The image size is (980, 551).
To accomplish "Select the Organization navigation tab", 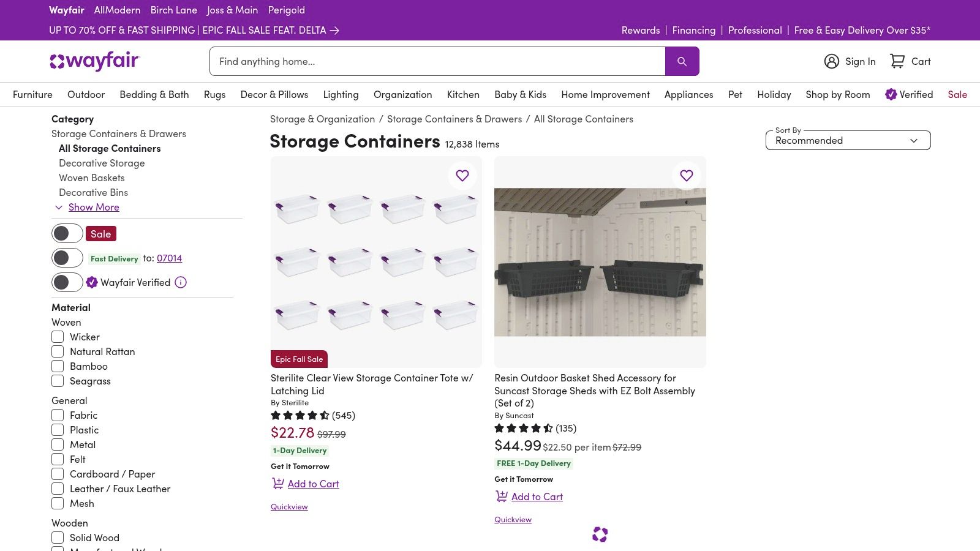I will tap(402, 94).
